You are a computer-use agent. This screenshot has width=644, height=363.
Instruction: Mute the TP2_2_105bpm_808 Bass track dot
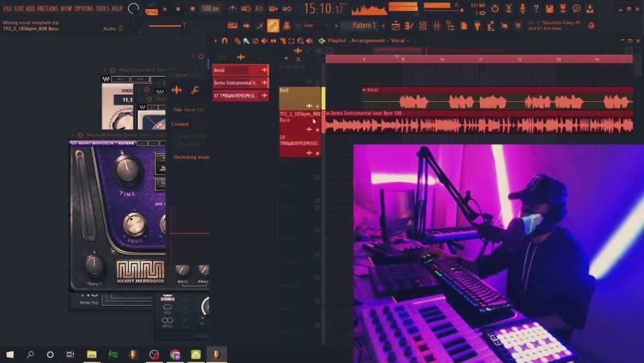(x=317, y=130)
